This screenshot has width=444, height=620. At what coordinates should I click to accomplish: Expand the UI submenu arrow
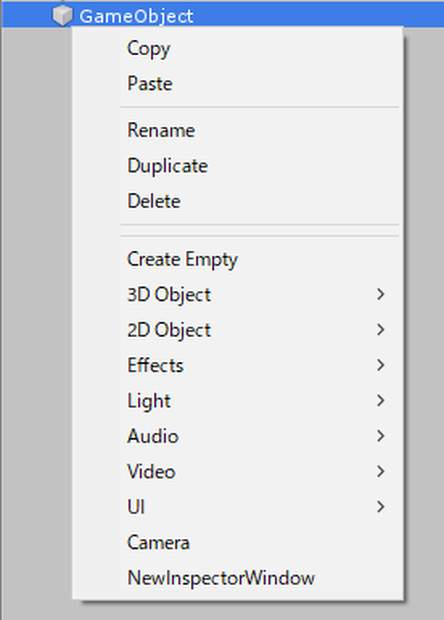[x=381, y=507]
